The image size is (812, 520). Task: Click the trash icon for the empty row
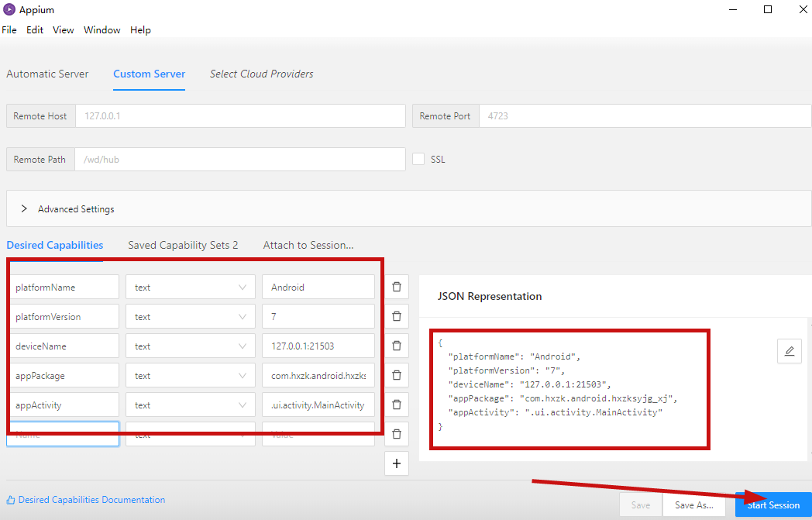point(397,434)
